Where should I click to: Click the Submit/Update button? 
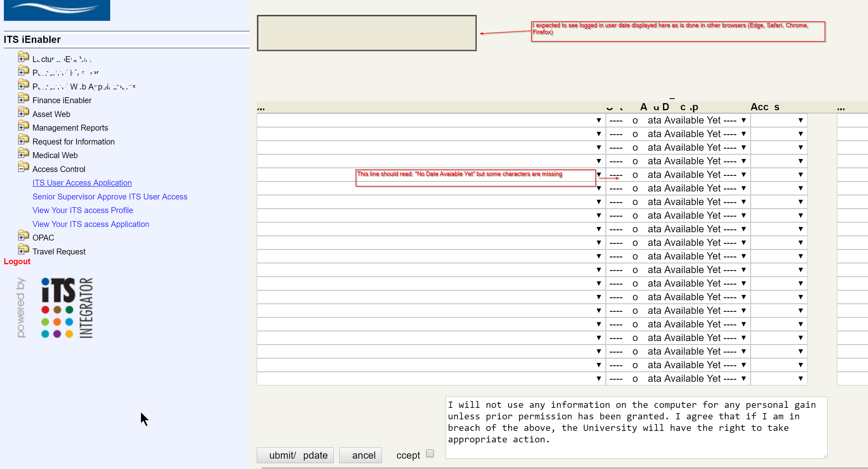pyautogui.click(x=295, y=455)
